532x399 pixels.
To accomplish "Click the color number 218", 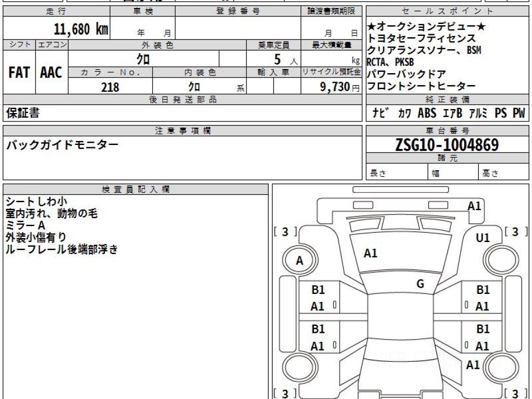I will pos(110,87).
